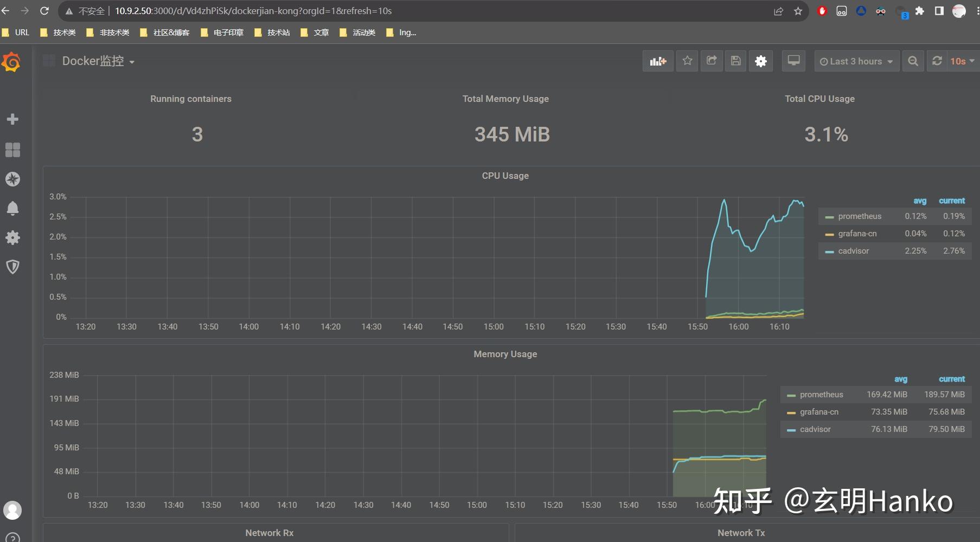Open Alerting via the bell icon
Screen dimensions: 980x542
pos(12,208)
